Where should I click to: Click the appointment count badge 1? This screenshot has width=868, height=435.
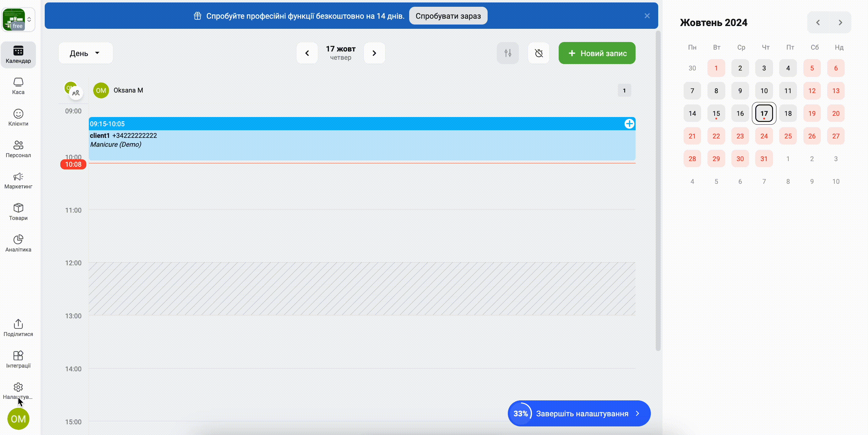pyautogui.click(x=624, y=90)
